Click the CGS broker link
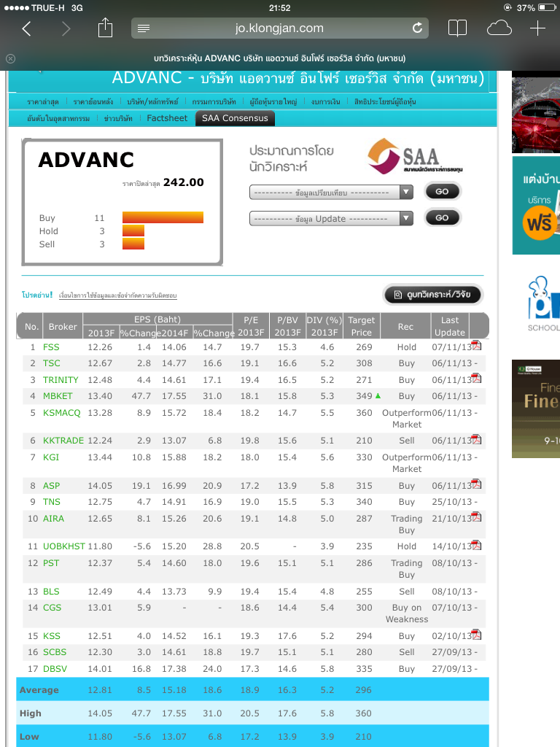 [52, 608]
